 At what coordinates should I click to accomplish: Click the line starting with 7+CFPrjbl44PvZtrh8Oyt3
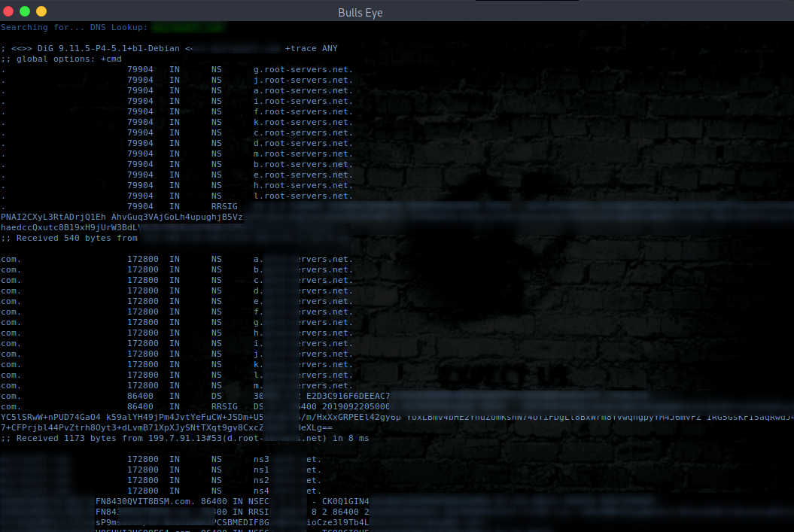[166, 427]
